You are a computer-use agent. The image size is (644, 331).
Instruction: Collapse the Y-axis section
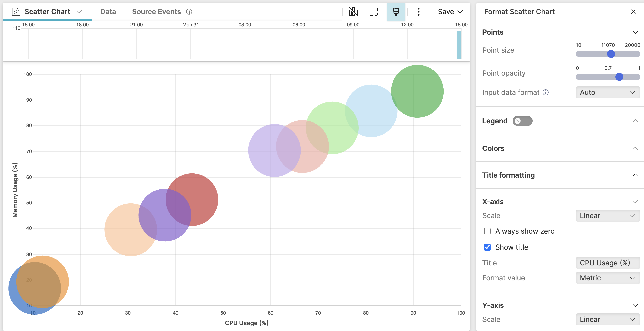coord(635,305)
